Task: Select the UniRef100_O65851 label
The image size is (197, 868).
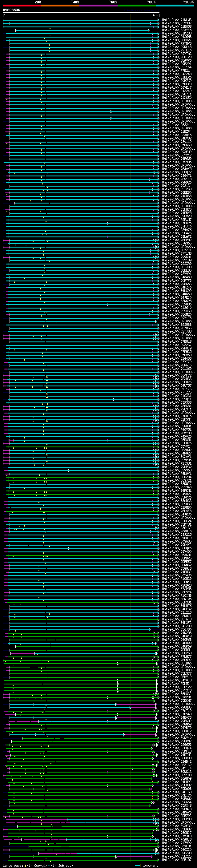Action: pyautogui.click(x=177, y=440)
